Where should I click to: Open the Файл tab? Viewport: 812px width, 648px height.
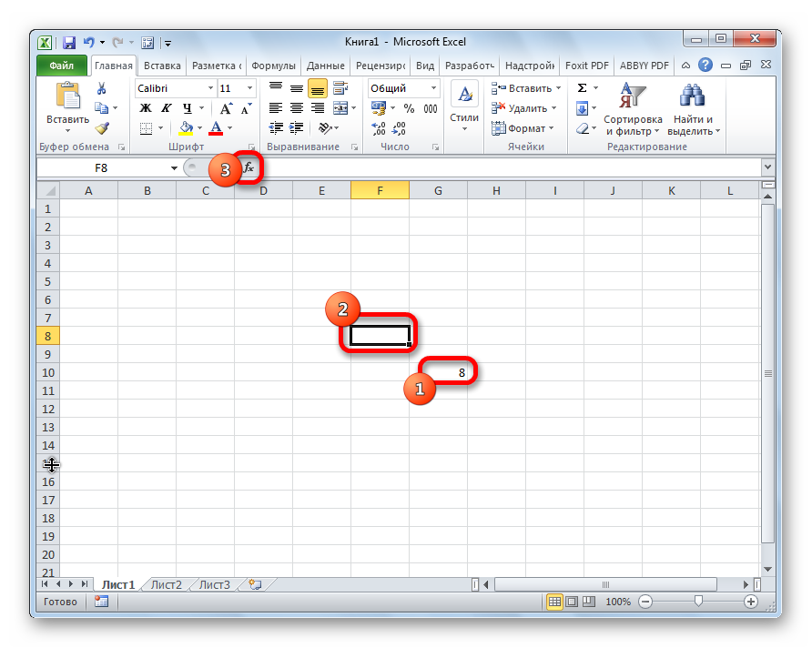(62, 66)
